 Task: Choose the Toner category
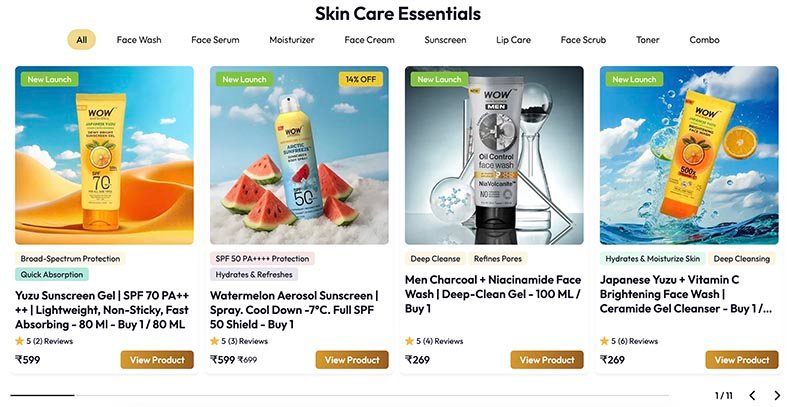coord(647,40)
